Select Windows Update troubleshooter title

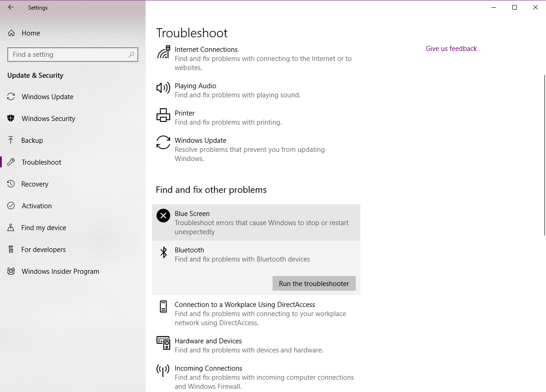201,141
